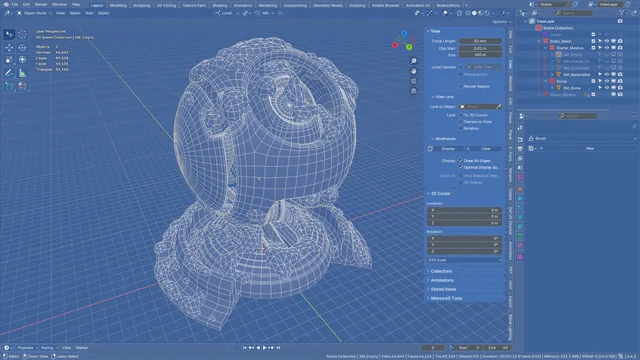The height and width of the screenshot is (360, 640).
Task: Select the Add Cube tool
Action: tap(9, 86)
